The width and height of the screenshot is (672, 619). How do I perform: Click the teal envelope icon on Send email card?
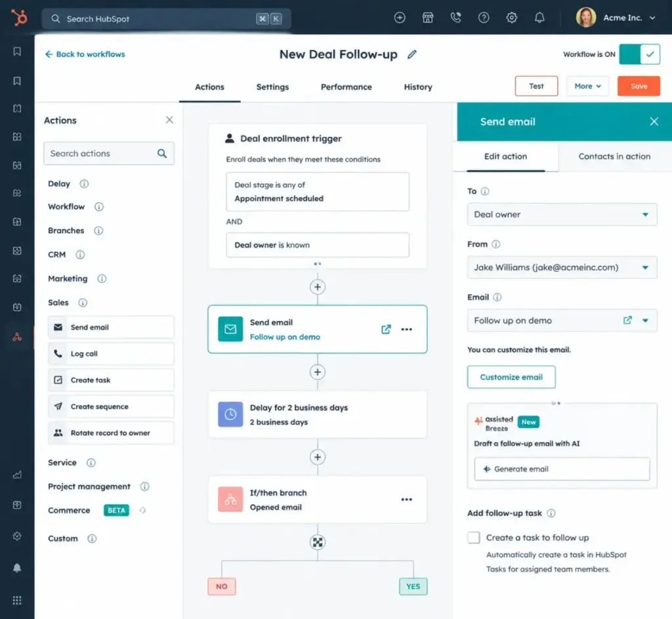230,329
